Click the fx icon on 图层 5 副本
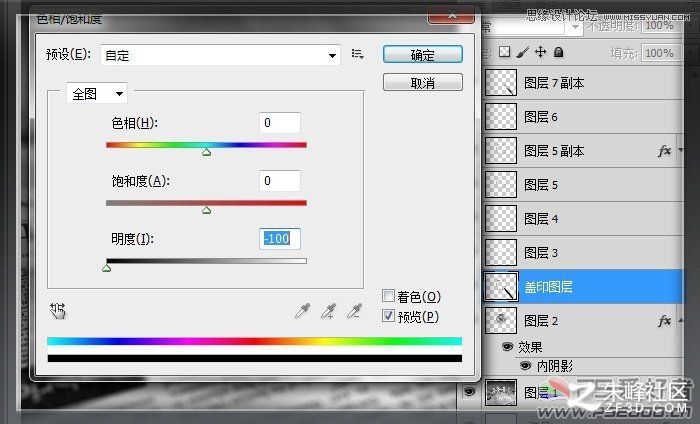 coord(664,151)
